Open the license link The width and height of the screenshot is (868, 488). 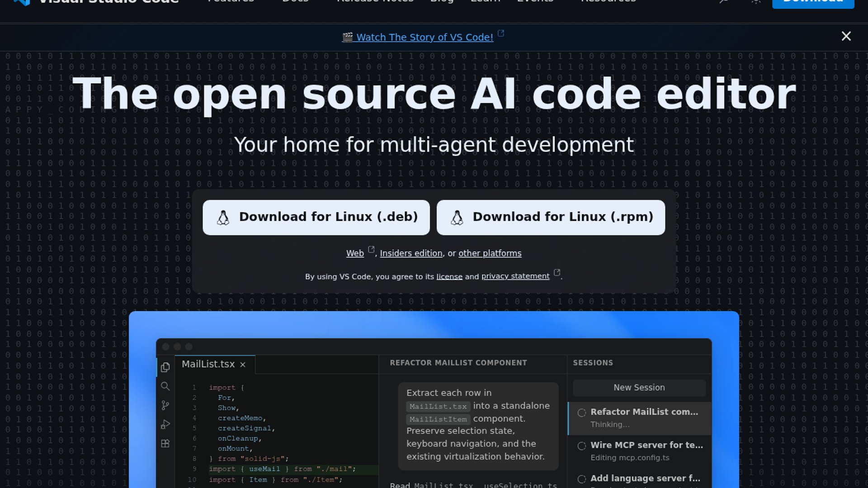click(449, 277)
